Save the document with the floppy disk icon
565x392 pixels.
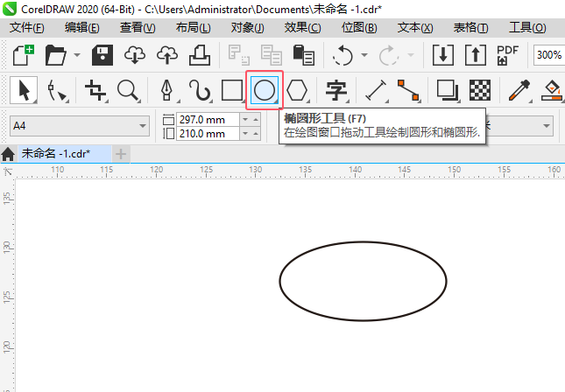pyautogui.click(x=102, y=55)
